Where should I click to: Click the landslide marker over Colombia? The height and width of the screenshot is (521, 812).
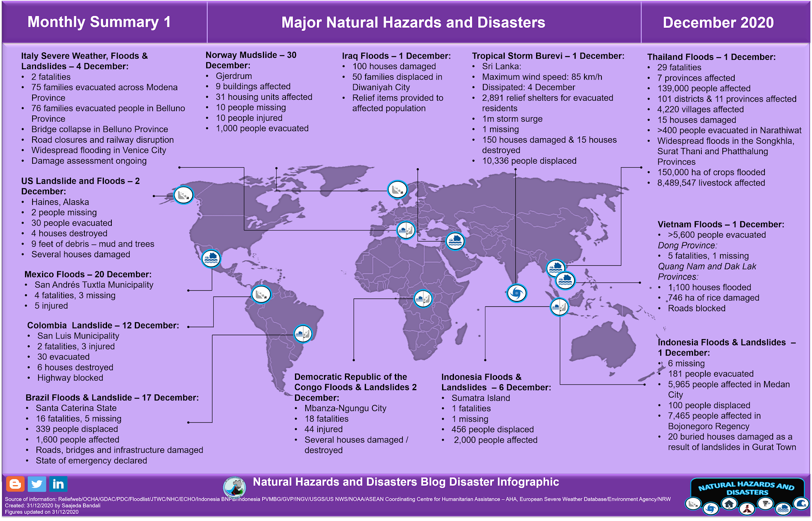(261, 294)
